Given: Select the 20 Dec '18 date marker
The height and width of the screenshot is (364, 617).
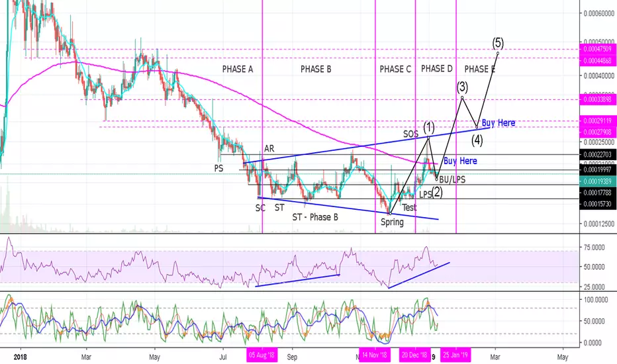Looking at the screenshot, I should [x=414, y=355].
